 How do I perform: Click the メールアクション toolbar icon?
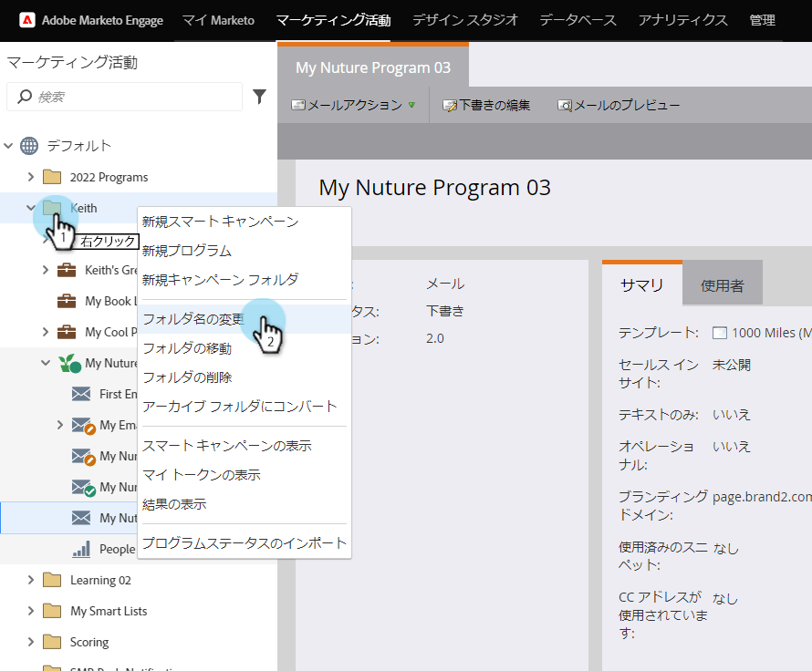coord(297,105)
